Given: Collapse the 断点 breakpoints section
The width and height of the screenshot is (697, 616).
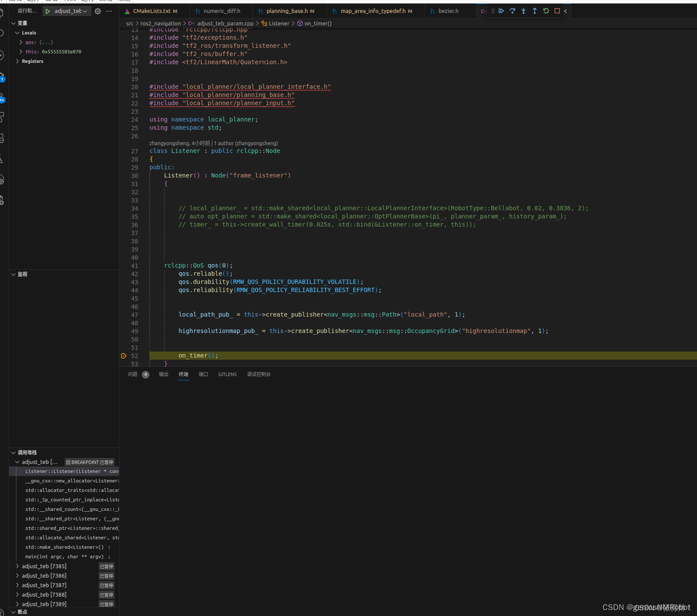Looking at the screenshot, I should click(13, 612).
